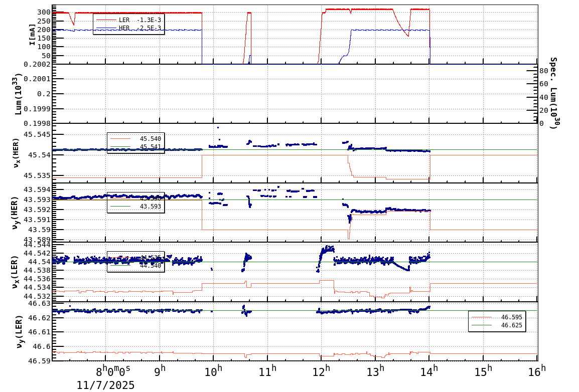Screen dimensions: 579x392
Task: Click the 44.540 green legend entry
Action: tap(135, 266)
